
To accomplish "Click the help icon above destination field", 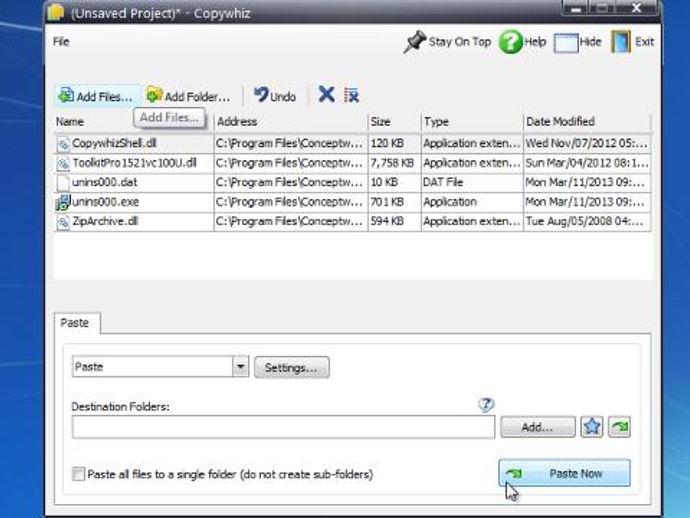I will (x=486, y=404).
